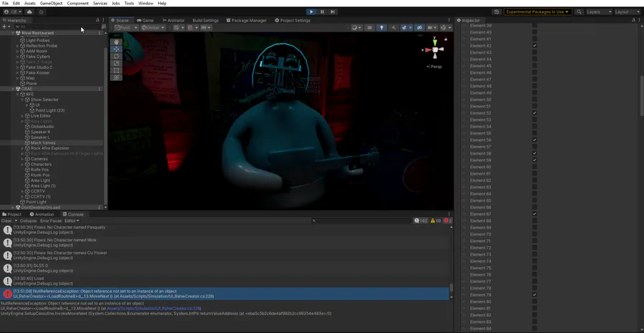This screenshot has width=644, height=333.
Task: Open the Pivot dropdown in Scene toolbar
Action: [x=126, y=28]
